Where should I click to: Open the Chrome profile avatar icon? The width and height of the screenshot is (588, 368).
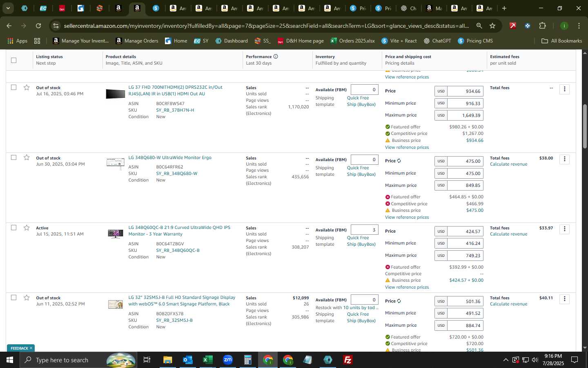(x=564, y=26)
